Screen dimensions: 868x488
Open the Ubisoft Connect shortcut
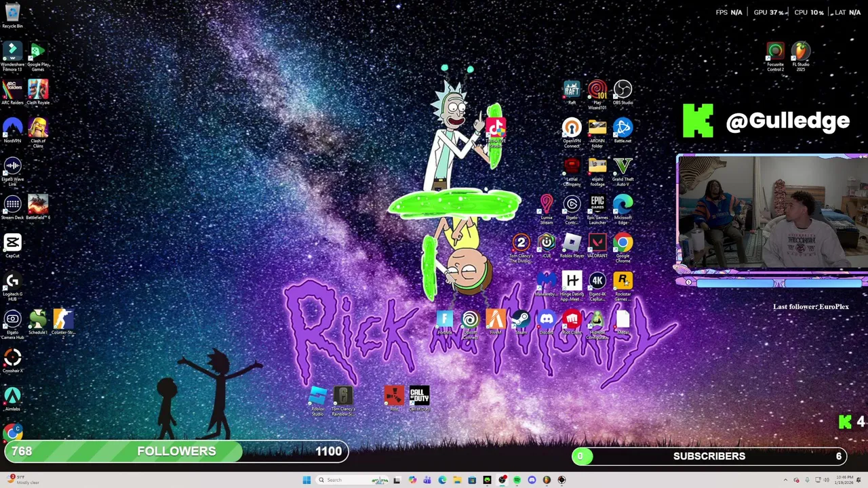470,325
